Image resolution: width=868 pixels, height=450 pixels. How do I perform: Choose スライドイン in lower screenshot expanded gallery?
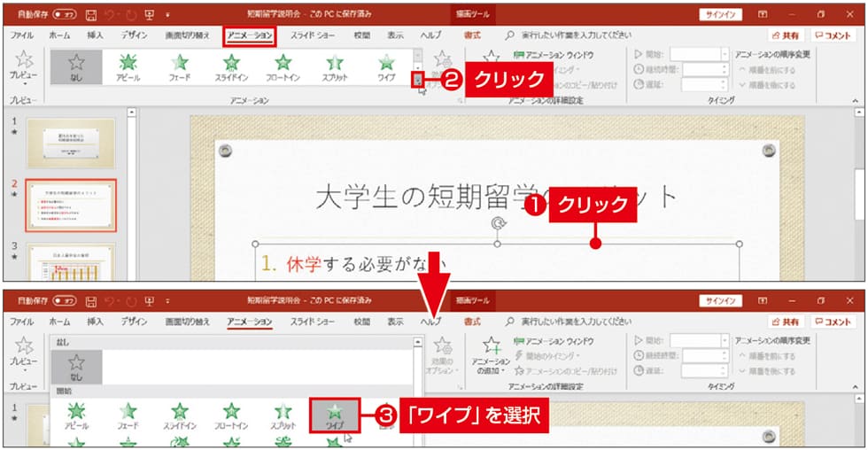coord(179,415)
